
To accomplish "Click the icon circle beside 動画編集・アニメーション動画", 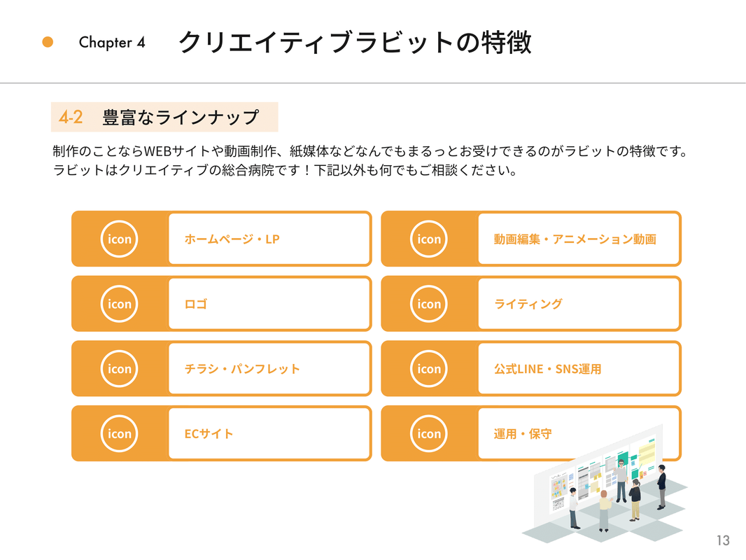I will (x=429, y=239).
